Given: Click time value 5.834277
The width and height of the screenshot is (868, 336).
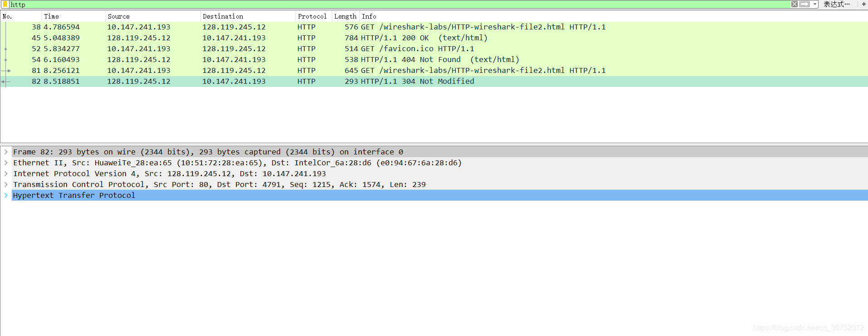Looking at the screenshot, I should coord(62,49).
